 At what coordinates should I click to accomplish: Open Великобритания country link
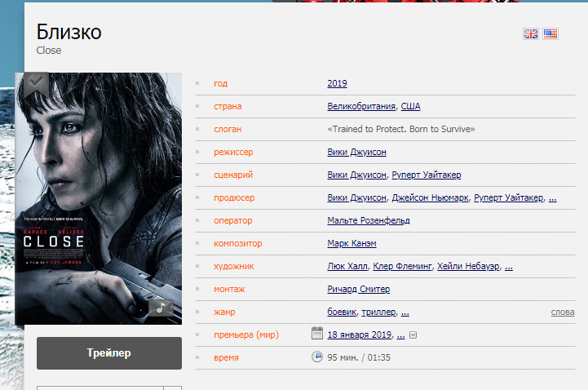click(361, 106)
